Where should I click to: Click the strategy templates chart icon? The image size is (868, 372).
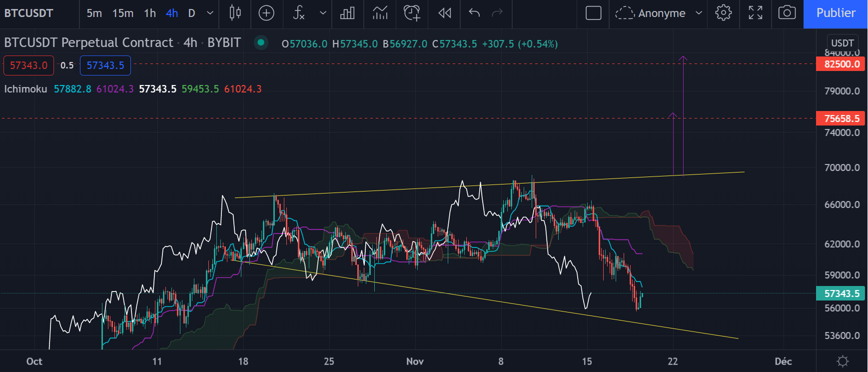click(x=380, y=13)
